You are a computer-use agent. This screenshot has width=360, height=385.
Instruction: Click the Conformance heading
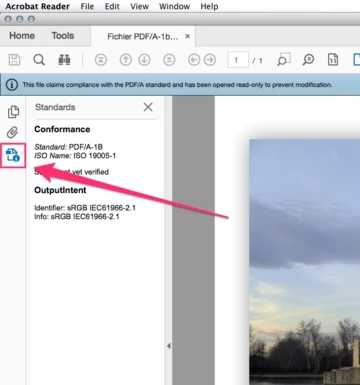click(x=62, y=129)
